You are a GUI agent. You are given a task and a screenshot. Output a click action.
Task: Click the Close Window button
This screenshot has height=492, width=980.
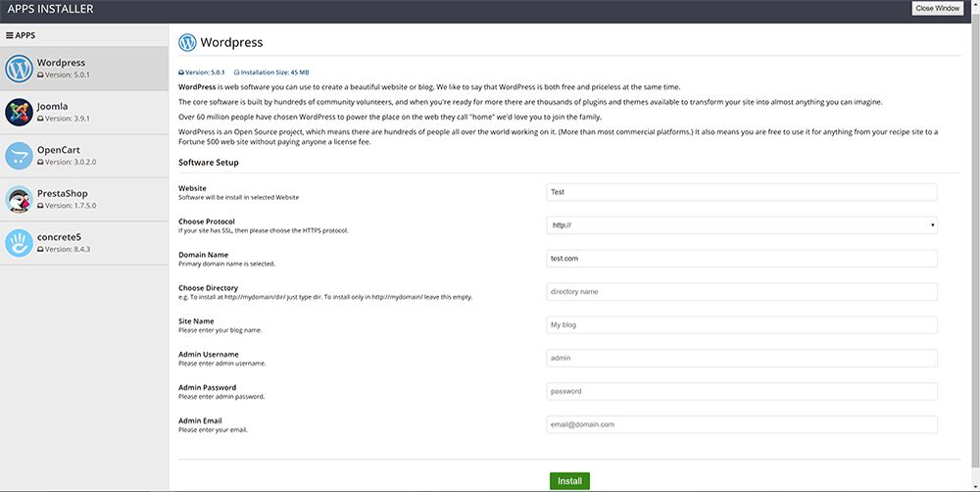938,8
